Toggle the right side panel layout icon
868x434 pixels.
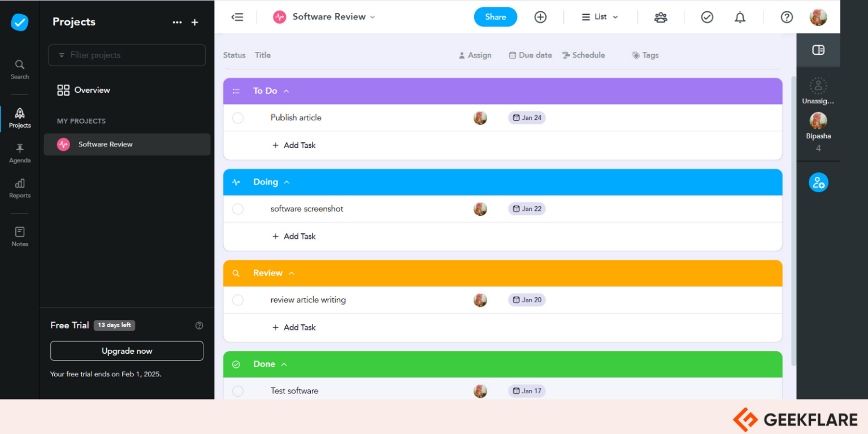[x=818, y=50]
